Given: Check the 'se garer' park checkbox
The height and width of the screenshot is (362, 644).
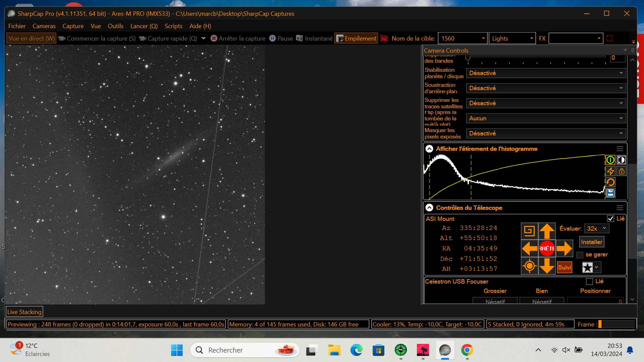Looking at the screenshot, I should [x=580, y=255].
